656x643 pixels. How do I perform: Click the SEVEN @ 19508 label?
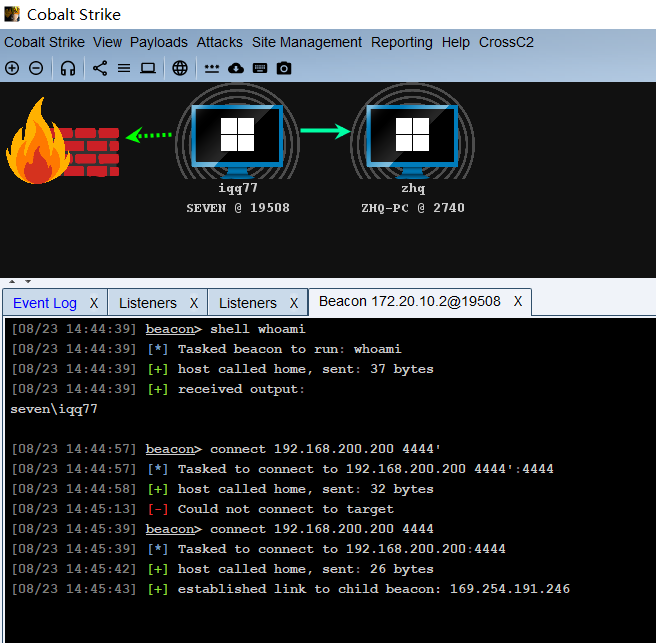click(x=238, y=208)
